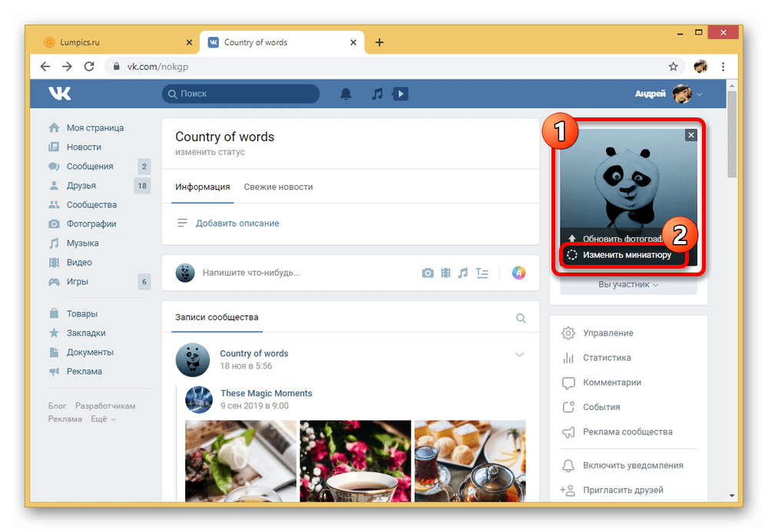Click back arrow in browser toolbar

45,67
